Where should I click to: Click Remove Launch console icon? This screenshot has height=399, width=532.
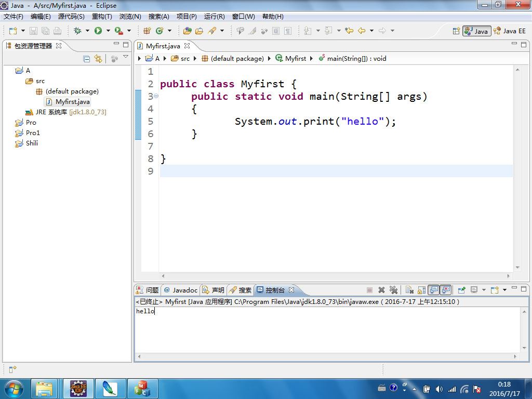click(381, 290)
